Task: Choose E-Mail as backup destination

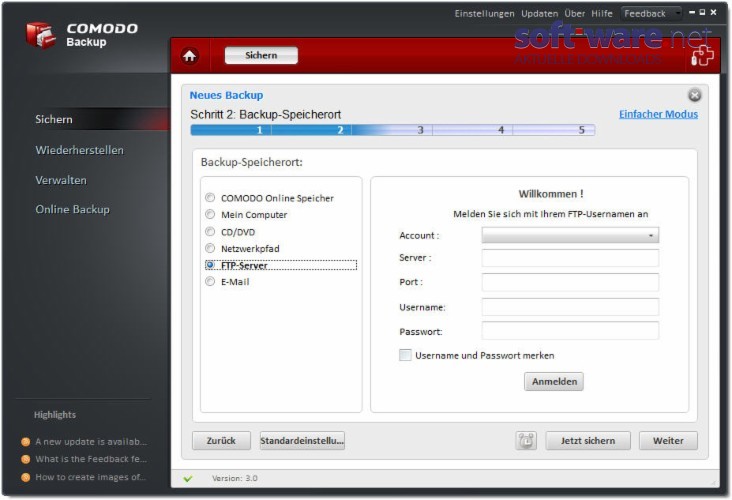Action: click(210, 281)
